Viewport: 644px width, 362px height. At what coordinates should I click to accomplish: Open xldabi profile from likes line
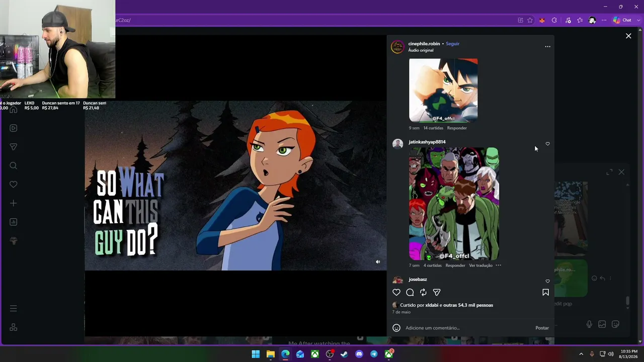pos(432,305)
